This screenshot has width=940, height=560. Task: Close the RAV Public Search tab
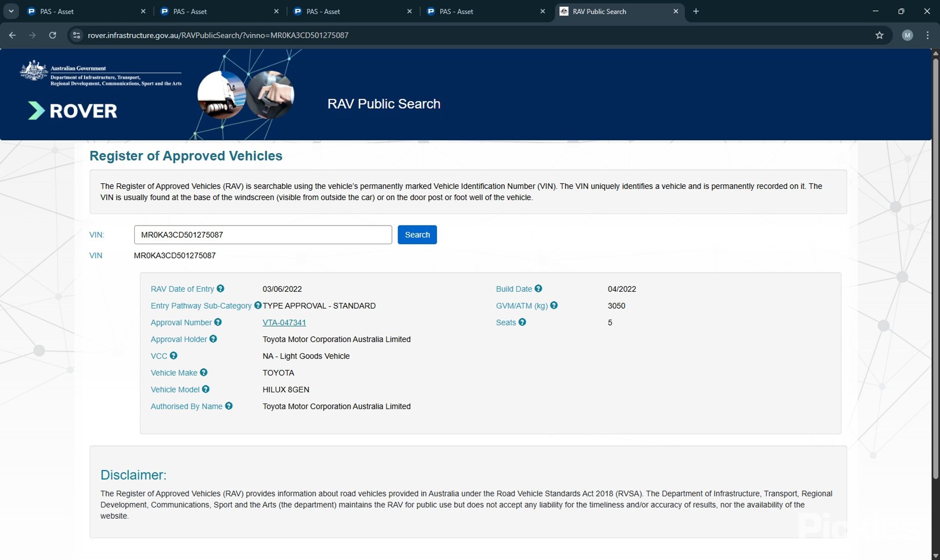coord(676,11)
